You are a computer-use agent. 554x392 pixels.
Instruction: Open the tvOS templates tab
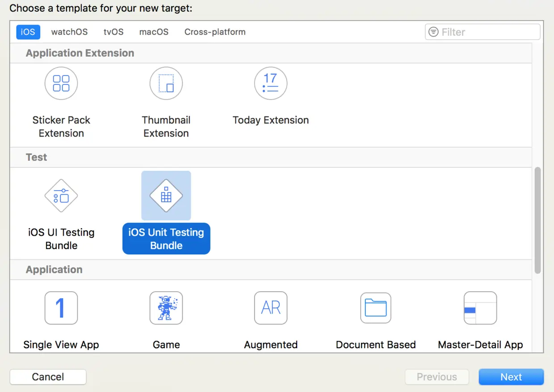113,32
